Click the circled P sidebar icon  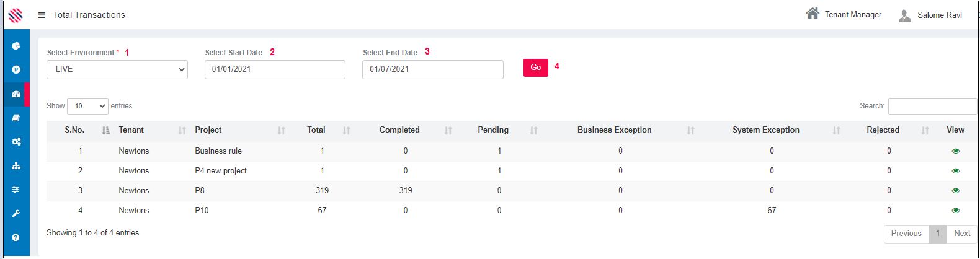click(16, 70)
